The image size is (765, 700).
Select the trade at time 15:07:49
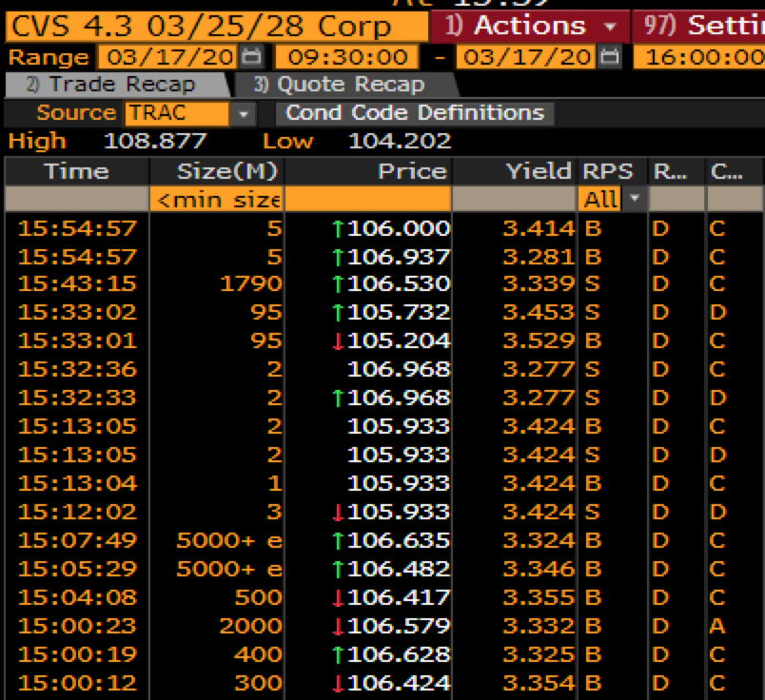(x=383, y=540)
